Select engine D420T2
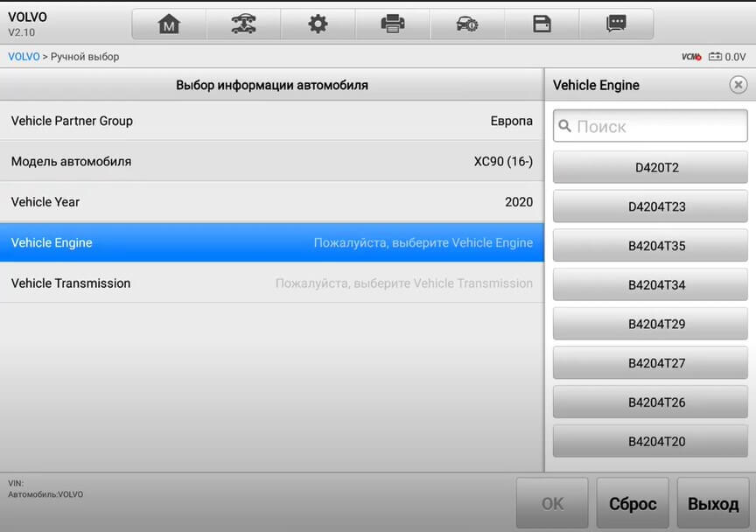 [x=650, y=167]
